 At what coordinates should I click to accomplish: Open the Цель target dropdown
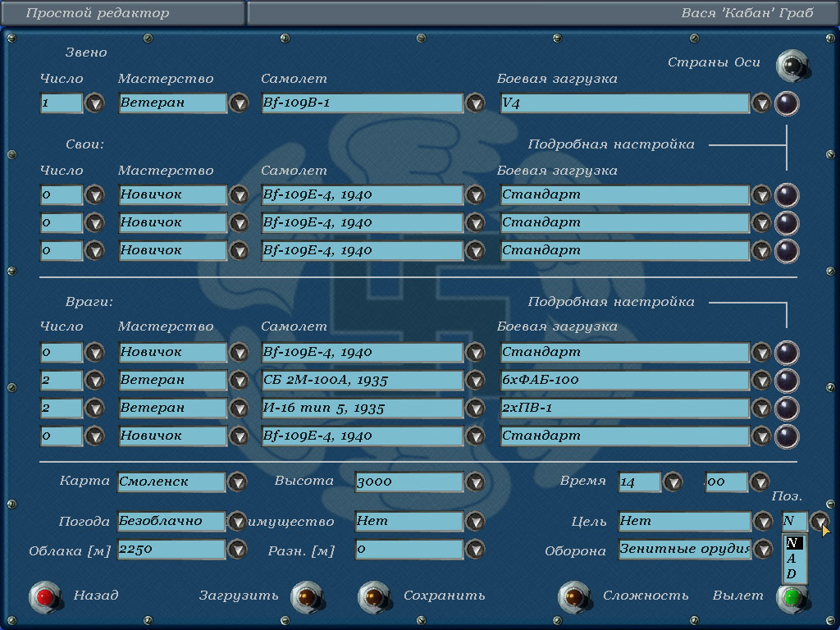click(x=763, y=521)
